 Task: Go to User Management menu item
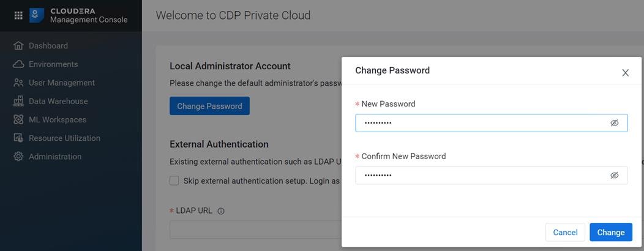(62, 83)
